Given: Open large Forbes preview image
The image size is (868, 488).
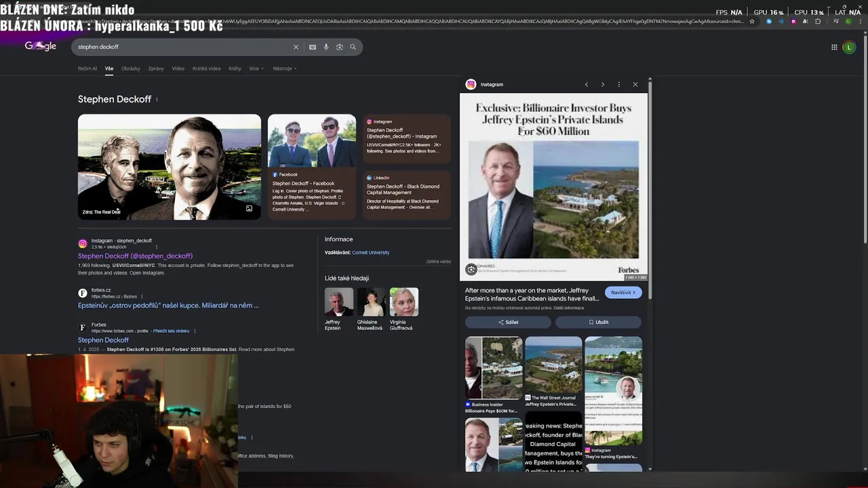Looking at the screenshot, I should click(x=553, y=186).
